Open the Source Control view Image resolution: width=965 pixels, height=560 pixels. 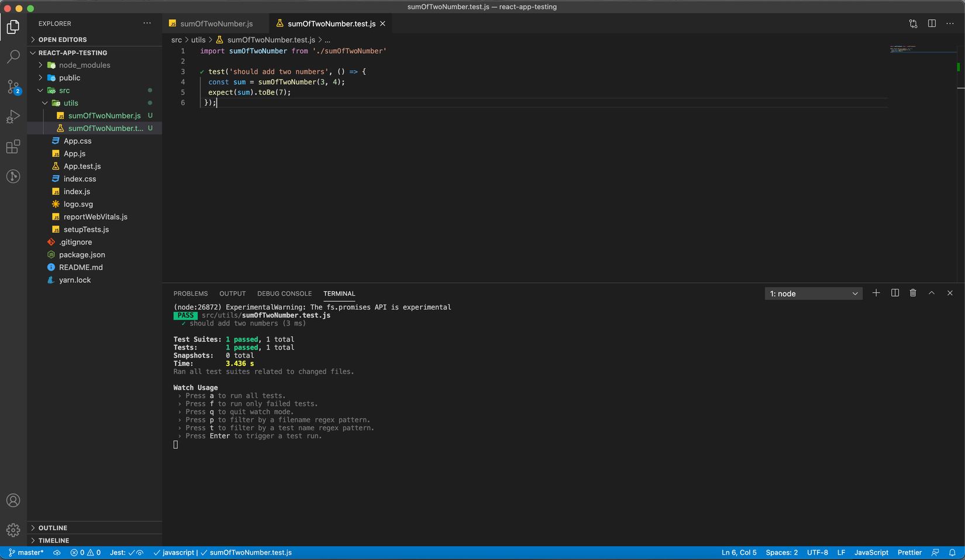pyautogui.click(x=13, y=87)
